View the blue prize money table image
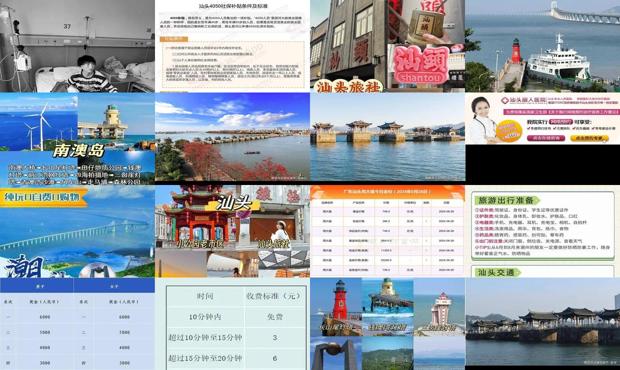This screenshot has width=620, height=370. tap(77, 324)
